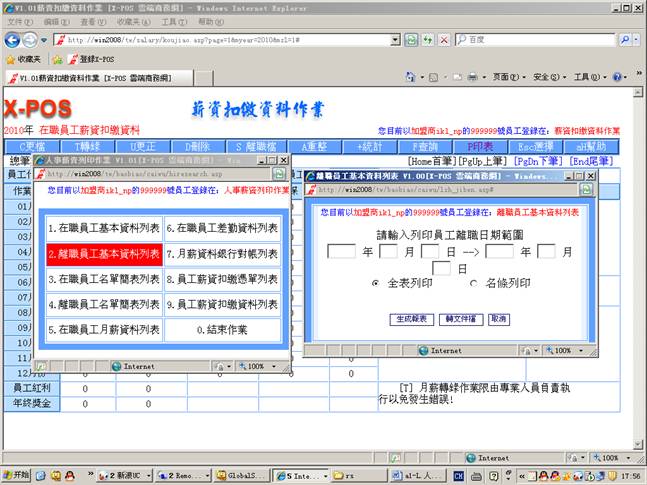647x485 pixels.
Task: Click the first 年 start-year input field
Action: (x=341, y=251)
